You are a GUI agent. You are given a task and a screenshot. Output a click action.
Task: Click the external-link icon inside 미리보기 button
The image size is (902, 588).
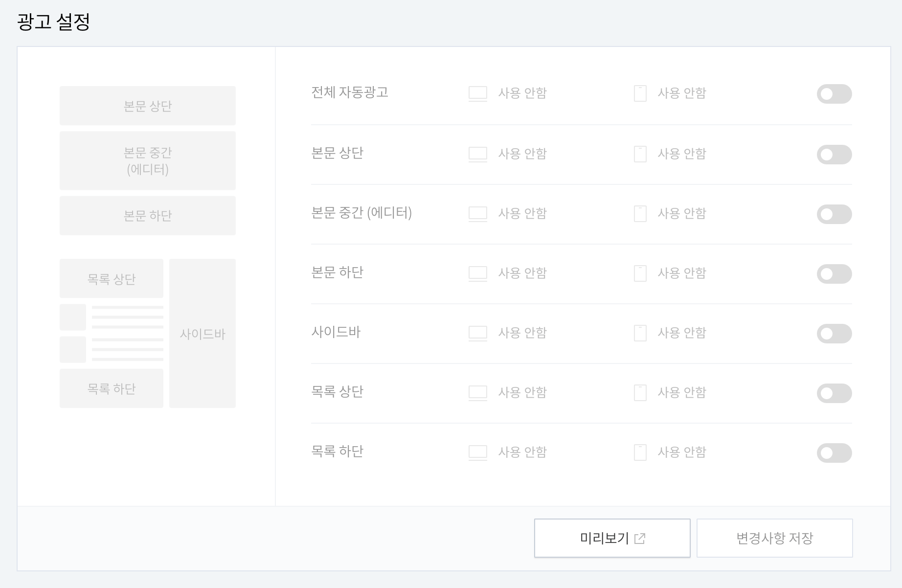pos(640,538)
